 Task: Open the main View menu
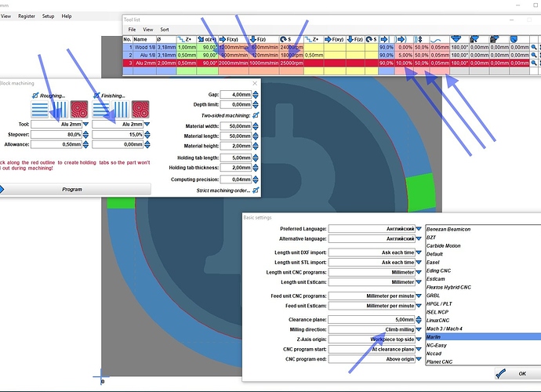coord(5,16)
